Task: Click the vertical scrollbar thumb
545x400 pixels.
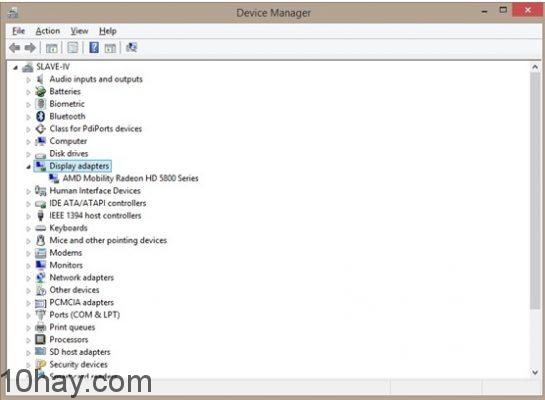Action: point(535,190)
